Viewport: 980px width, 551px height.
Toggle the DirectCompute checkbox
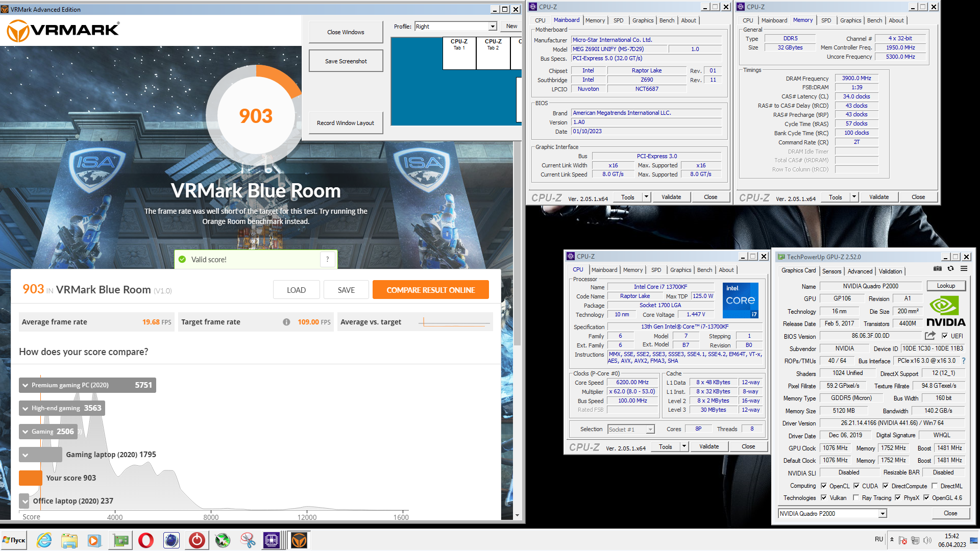coord(886,486)
